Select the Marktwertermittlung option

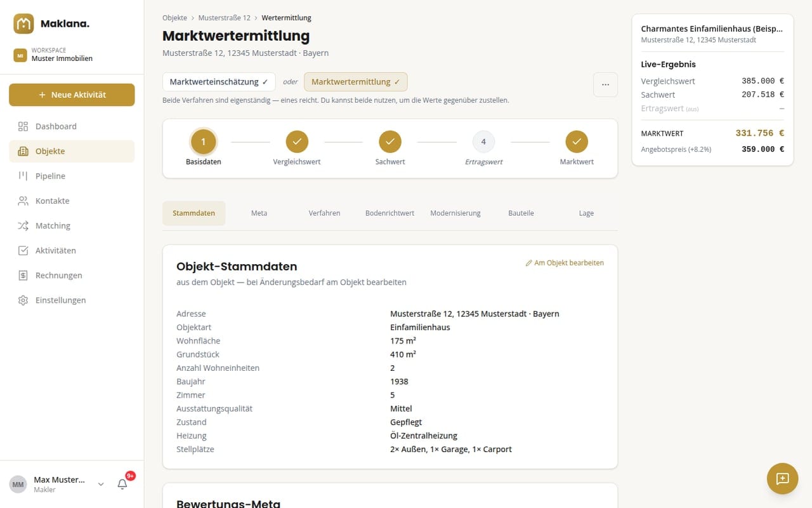(356, 82)
